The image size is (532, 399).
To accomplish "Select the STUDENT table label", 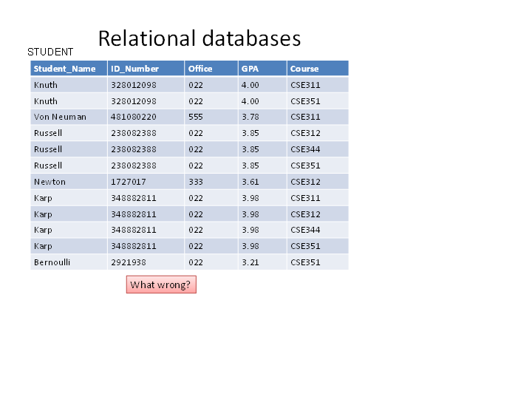I will click(50, 52).
